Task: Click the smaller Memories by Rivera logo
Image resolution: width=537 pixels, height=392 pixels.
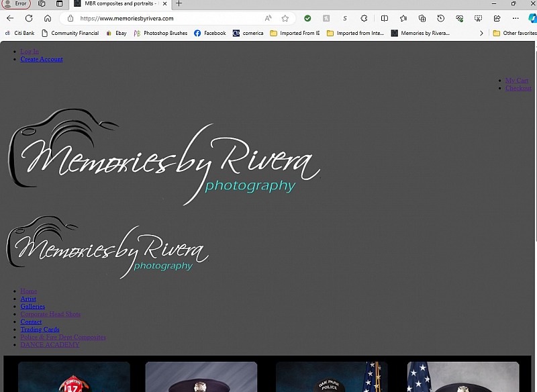Action: coord(107,247)
